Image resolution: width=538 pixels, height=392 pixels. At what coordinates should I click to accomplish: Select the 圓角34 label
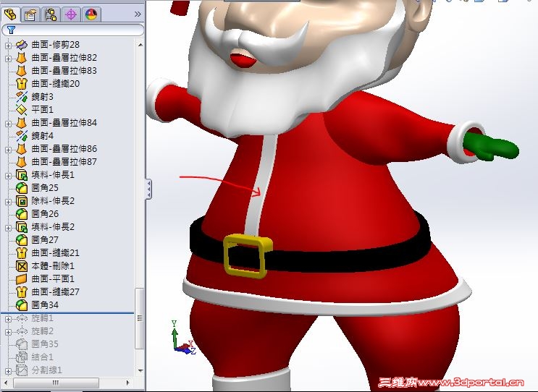tap(45, 305)
